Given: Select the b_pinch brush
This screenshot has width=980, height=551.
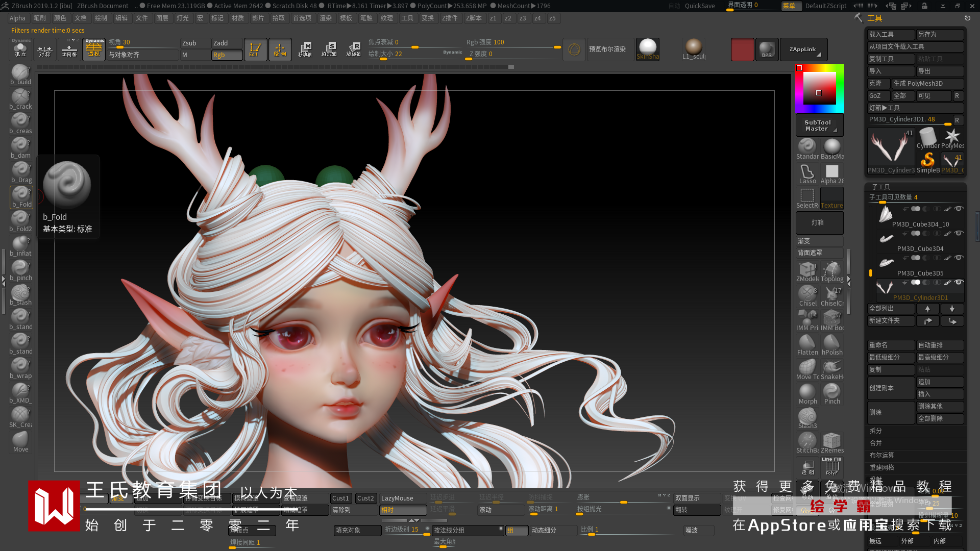Looking at the screenshot, I should [x=20, y=270].
